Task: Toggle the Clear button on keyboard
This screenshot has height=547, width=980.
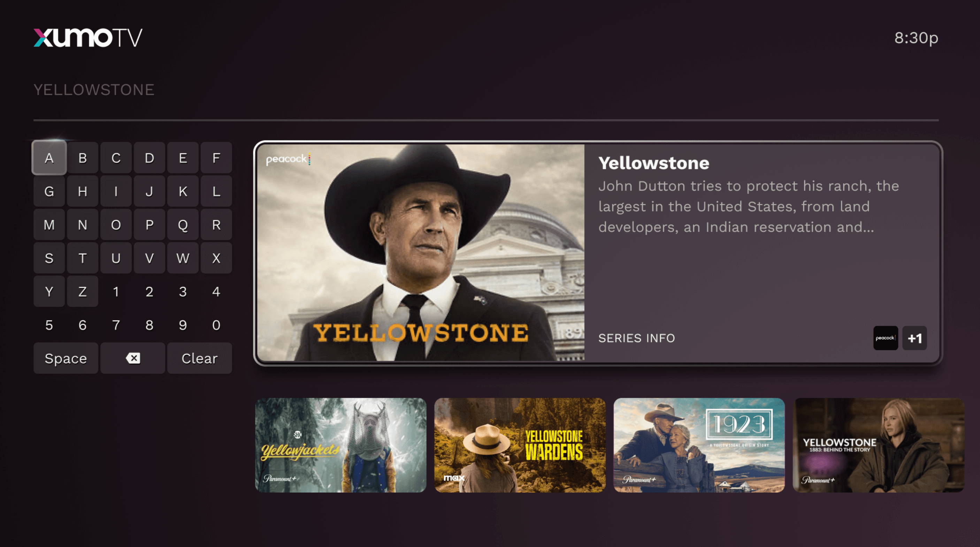Action: click(x=199, y=358)
